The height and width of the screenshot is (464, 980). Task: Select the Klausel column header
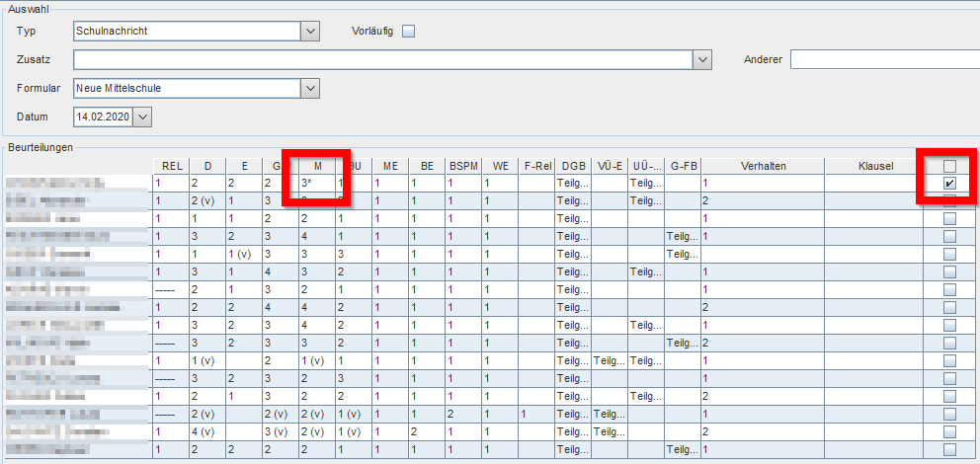point(873,166)
